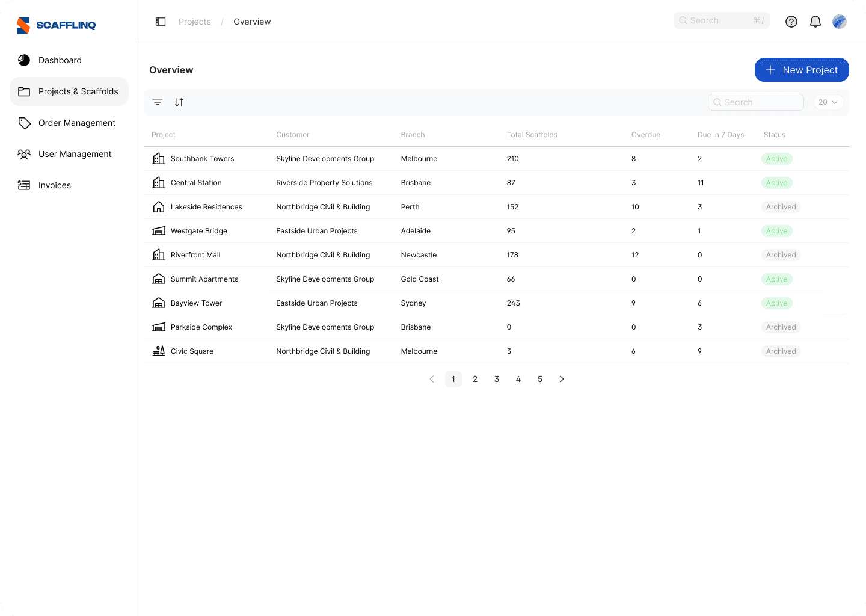
Task: Open the notifications bell
Action: click(815, 22)
